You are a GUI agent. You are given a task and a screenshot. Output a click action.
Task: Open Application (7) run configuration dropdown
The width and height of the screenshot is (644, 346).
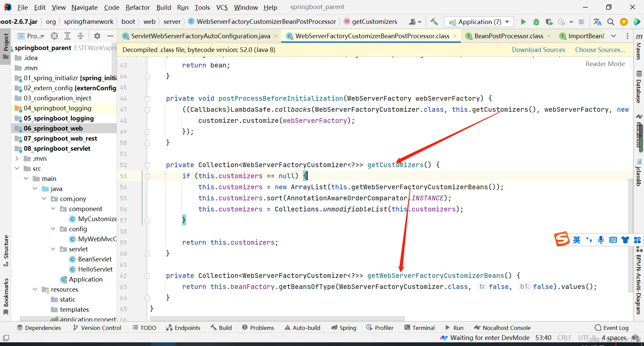tap(479, 22)
